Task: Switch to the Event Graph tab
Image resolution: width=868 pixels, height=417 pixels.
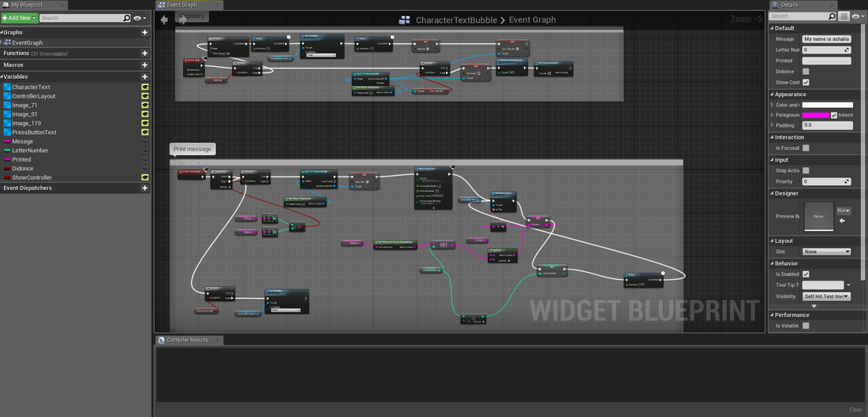Action: coord(182,5)
